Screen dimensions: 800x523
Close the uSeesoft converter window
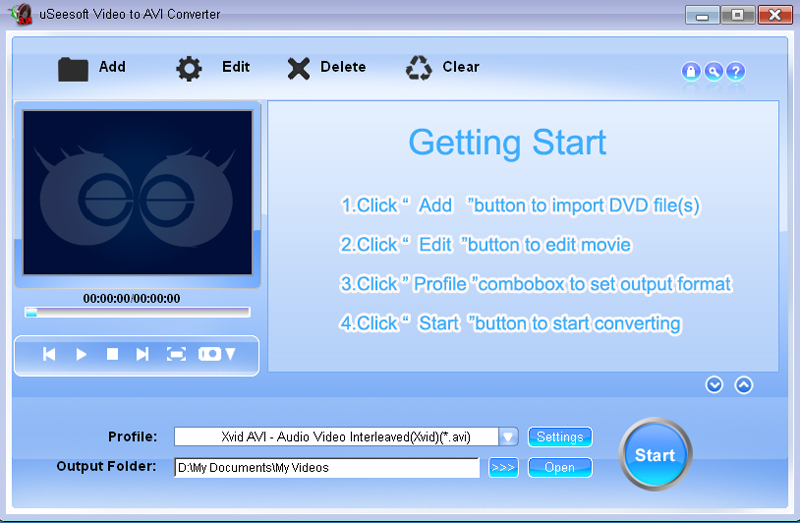(775, 15)
